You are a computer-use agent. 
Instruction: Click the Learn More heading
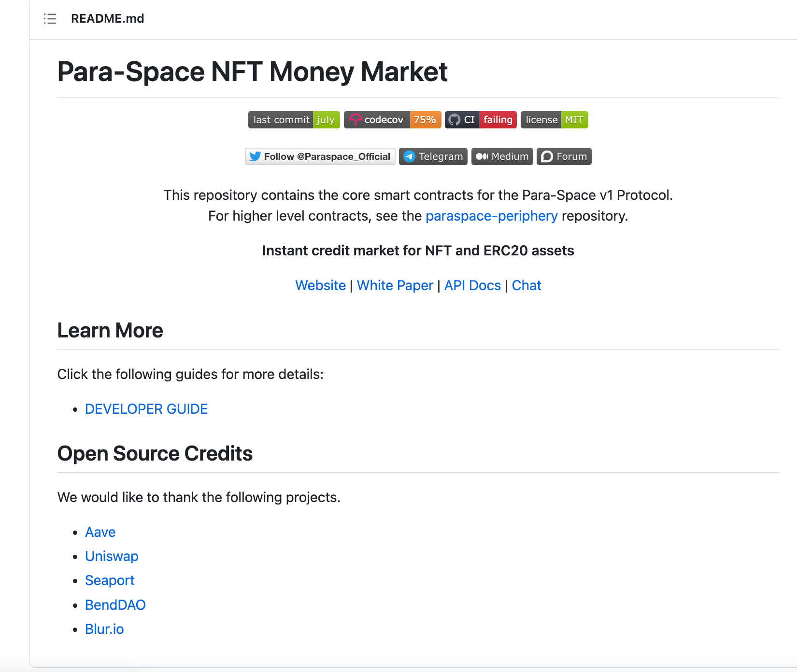[x=110, y=330]
